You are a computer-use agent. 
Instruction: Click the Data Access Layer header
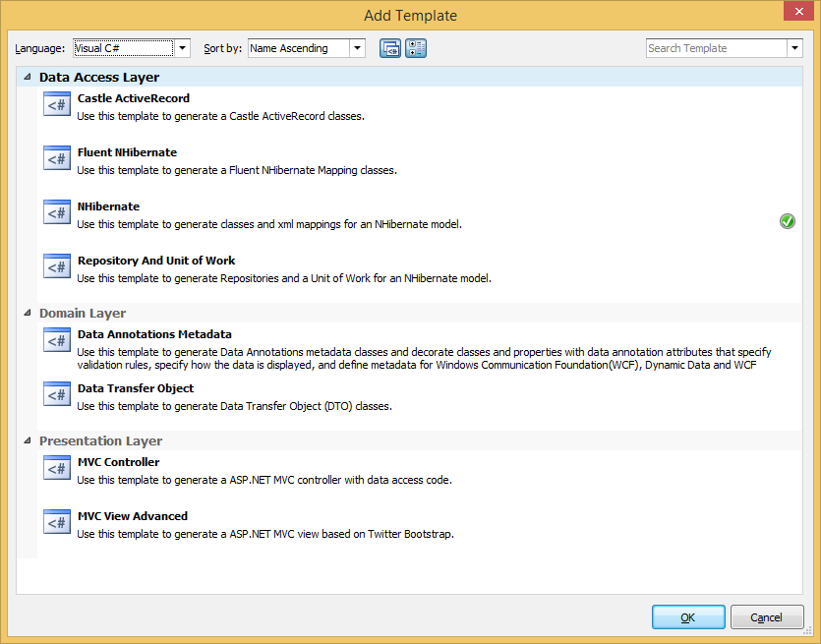point(99,77)
